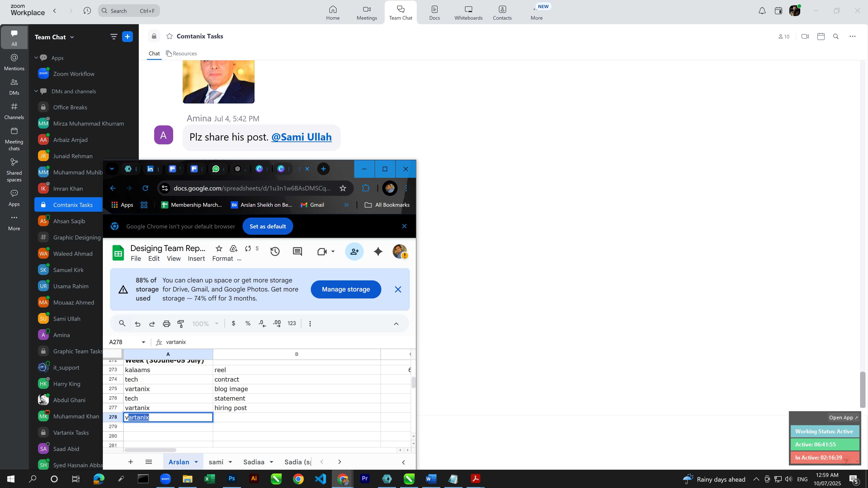Open the Sheets version history icon
Viewport: 868px width, 488px height.
click(x=275, y=252)
